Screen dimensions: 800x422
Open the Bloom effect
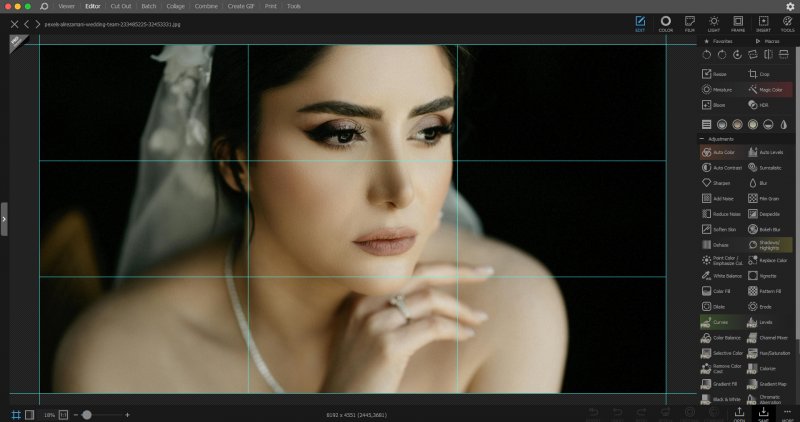713,105
